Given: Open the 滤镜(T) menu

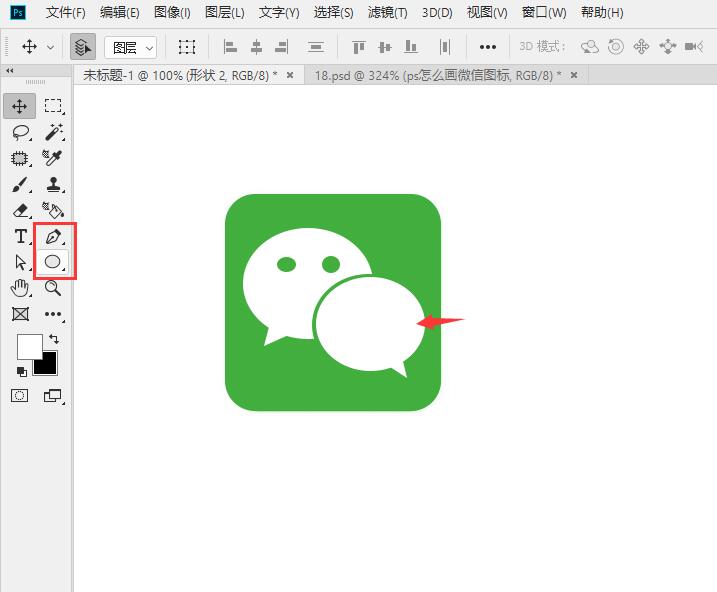Looking at the screenshot, I should [387, 13].
